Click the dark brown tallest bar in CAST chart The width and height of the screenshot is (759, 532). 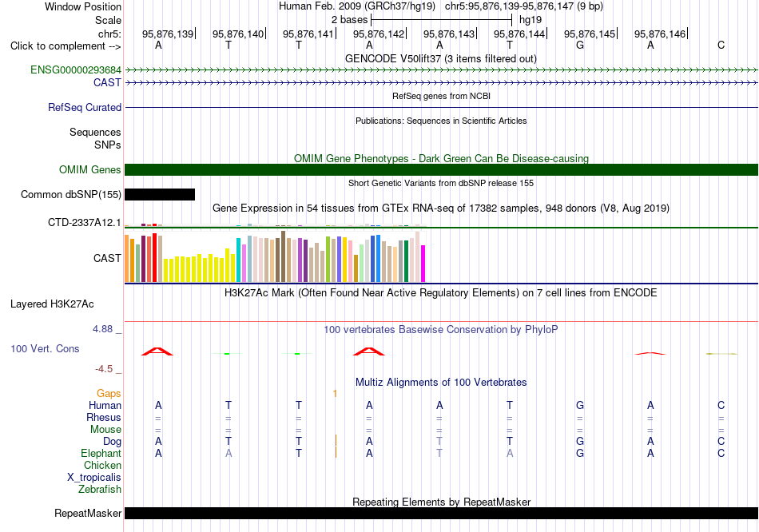[x=283, y=256]
